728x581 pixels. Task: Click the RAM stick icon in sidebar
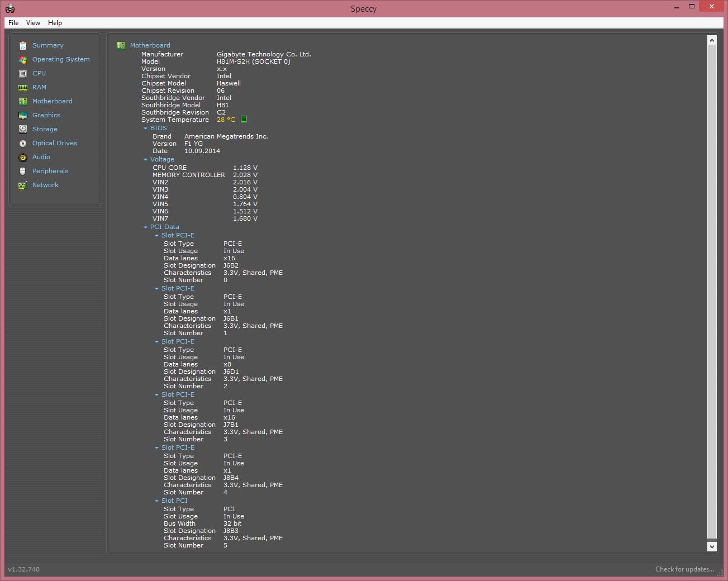coord(22,87)
